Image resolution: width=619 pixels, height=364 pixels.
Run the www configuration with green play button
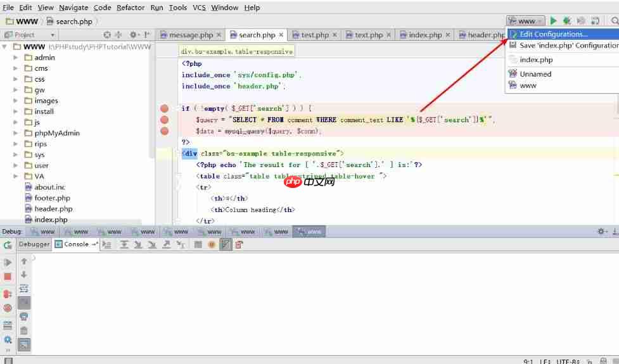click(554, 20)
